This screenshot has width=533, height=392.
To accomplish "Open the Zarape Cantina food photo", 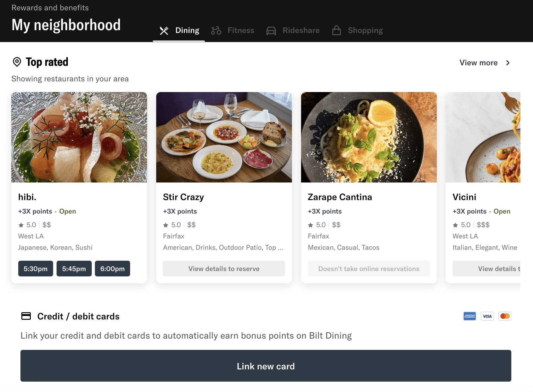I will coord(369,137).
